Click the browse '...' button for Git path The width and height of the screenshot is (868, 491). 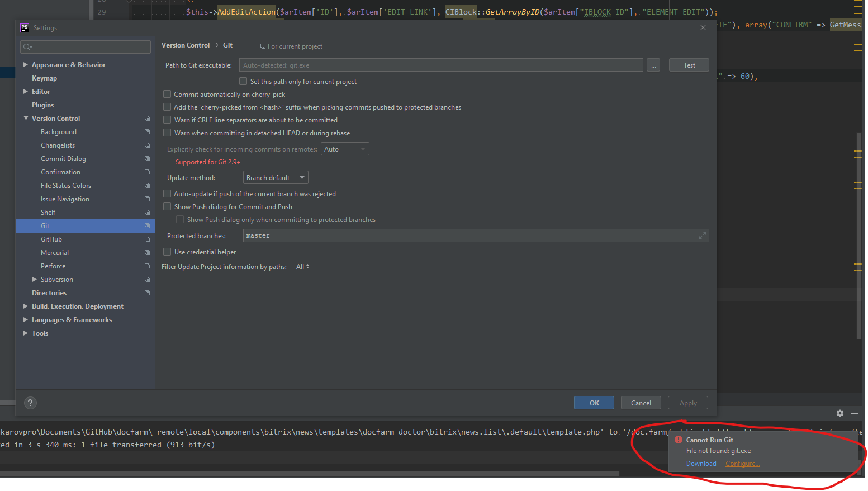pyautogui.click(x=653, y=65)
